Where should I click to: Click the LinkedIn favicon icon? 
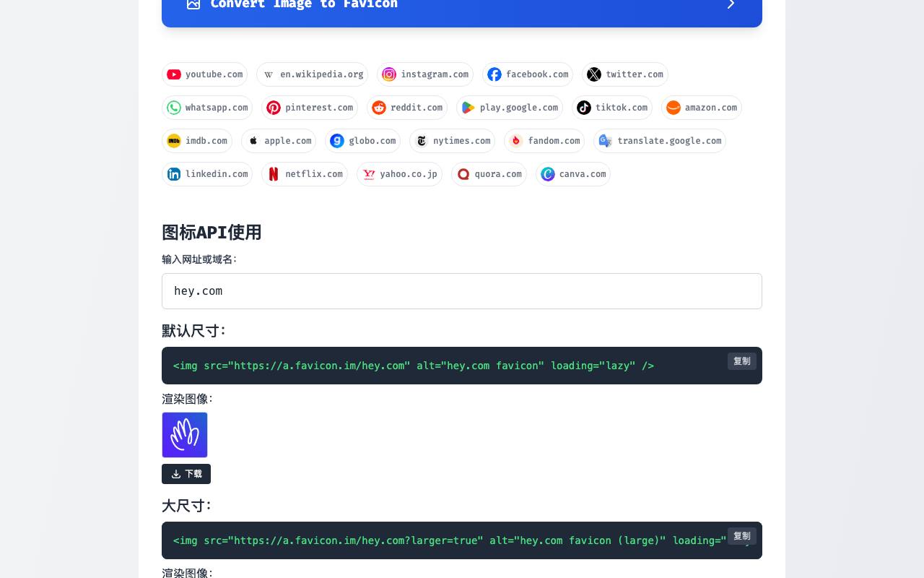pos(174,174)
